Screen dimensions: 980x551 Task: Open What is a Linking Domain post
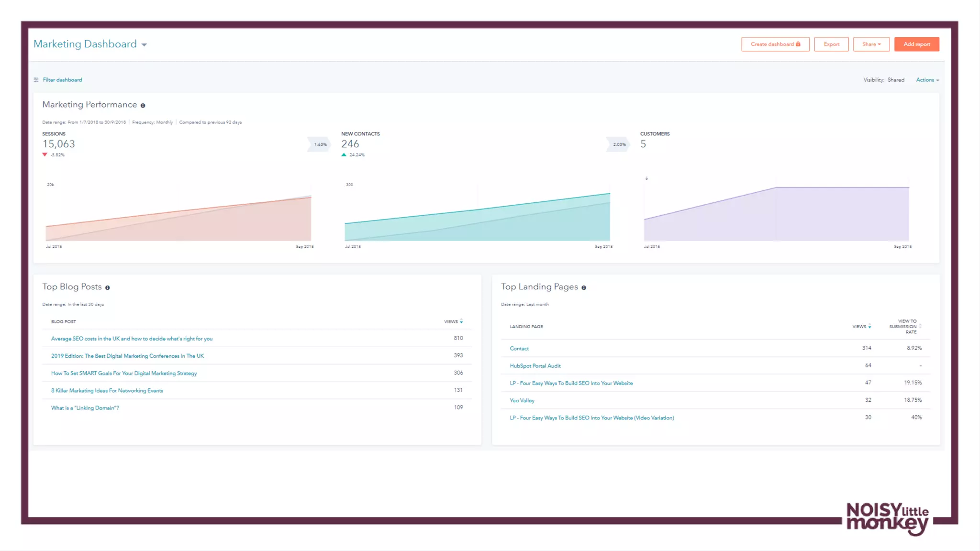(85, 408)
